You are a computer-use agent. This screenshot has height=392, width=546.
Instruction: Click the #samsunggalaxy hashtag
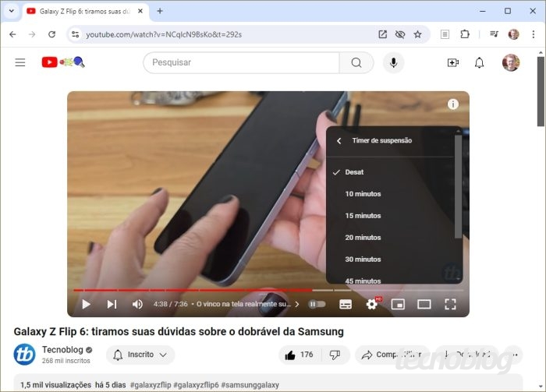click(x=250, y=385)
